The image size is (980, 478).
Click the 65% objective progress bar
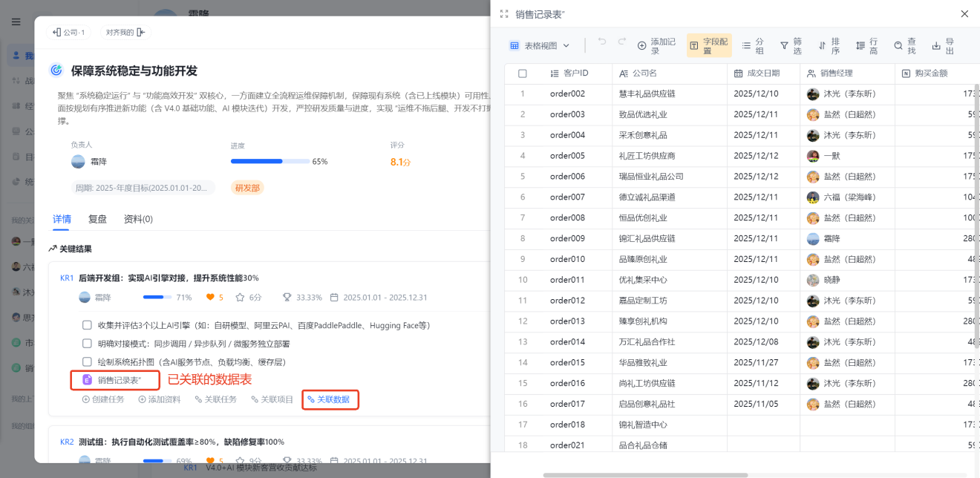tap(270, 161)
